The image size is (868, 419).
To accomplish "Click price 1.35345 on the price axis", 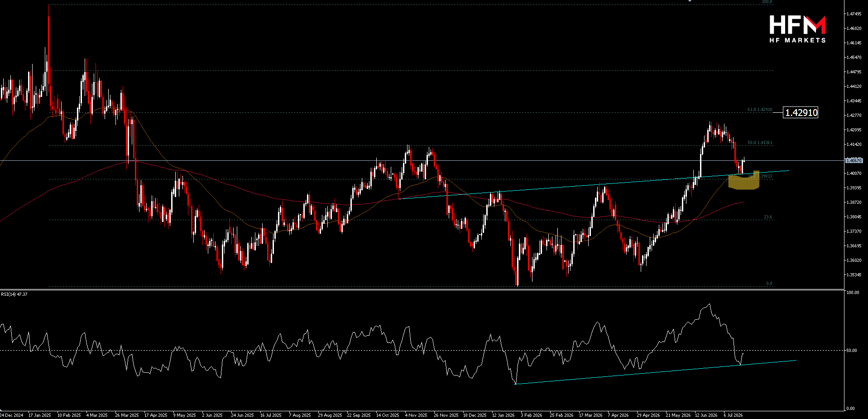I will click(854, 275).
